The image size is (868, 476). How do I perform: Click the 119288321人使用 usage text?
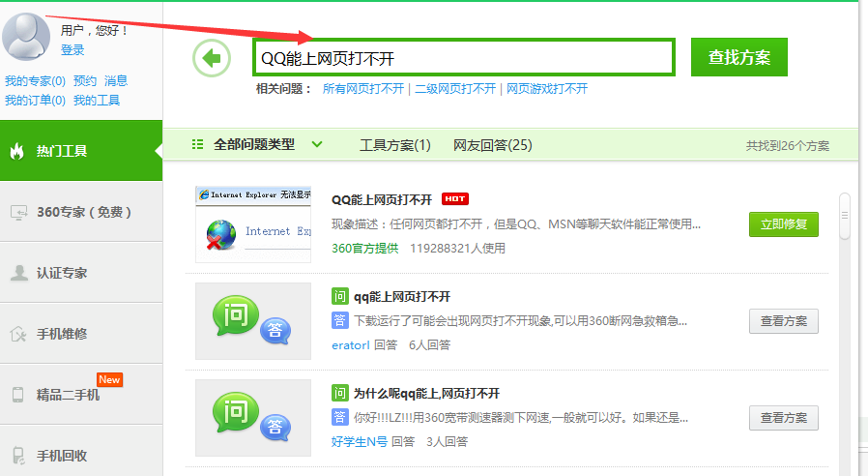pyautogui.click(x=457, y=249)
